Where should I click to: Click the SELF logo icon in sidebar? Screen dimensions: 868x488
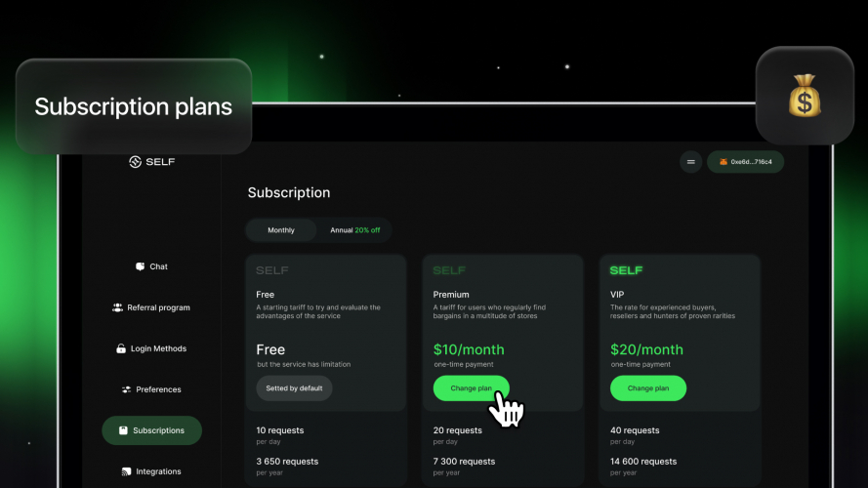click(135, 162)
